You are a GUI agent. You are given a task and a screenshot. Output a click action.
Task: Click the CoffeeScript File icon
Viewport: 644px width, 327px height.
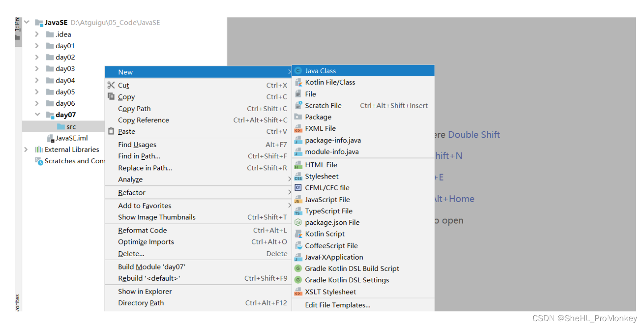[x=298, y=245]
